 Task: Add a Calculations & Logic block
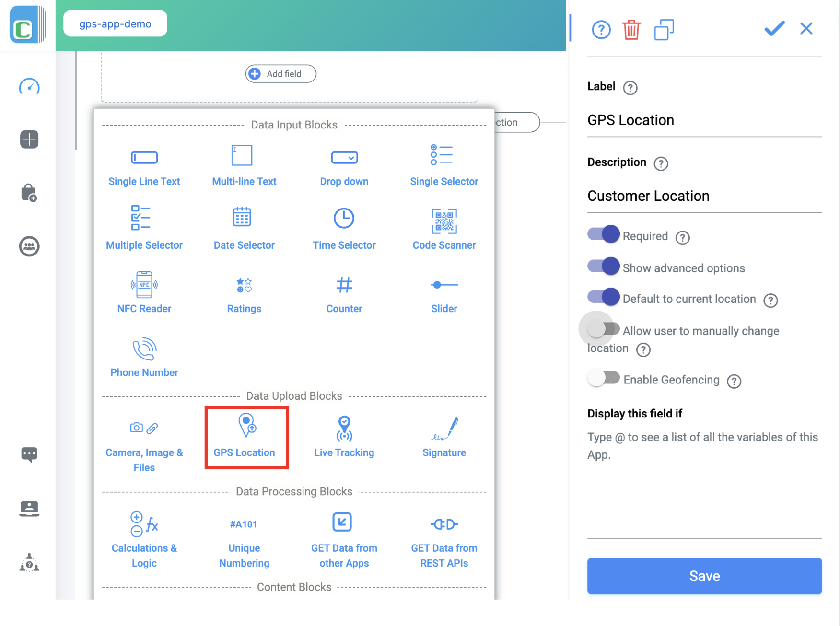click(144, 532)
